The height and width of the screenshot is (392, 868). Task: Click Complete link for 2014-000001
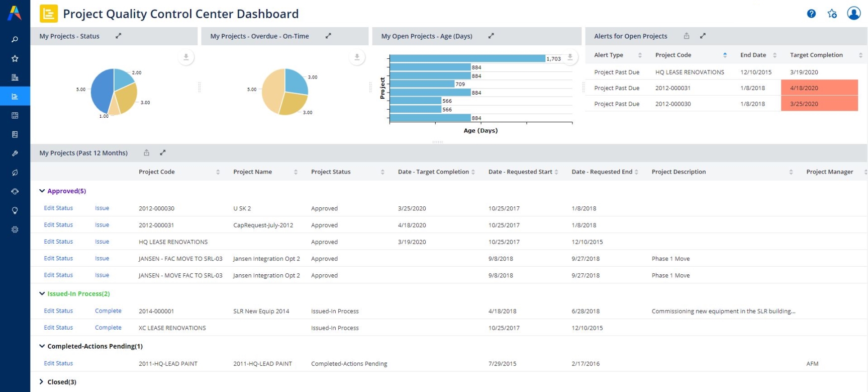(x=108, y=311)
